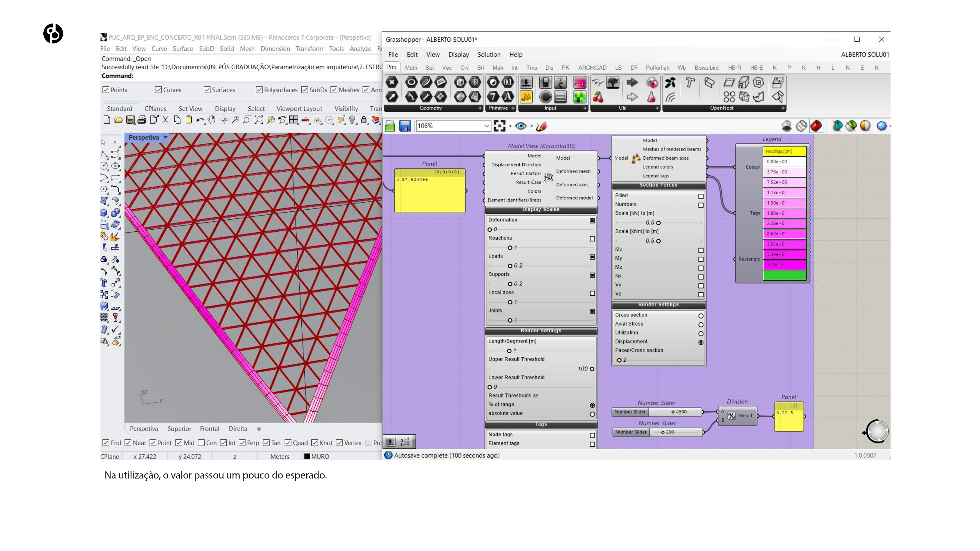Screen dimensions: 980x551
Task: Uncheck the Curves selection filter
Action: pos(158,90)
